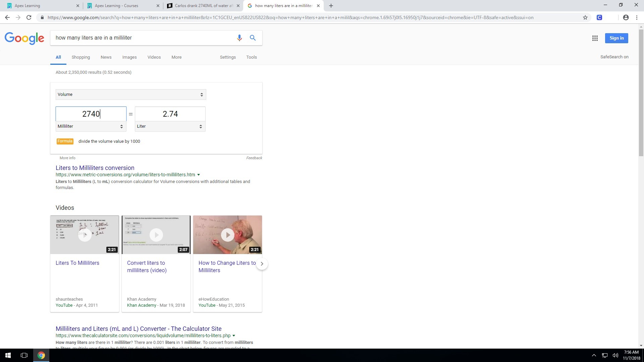Open Windows Task View in the taskbar
The image size is (644, 362).
24,355
